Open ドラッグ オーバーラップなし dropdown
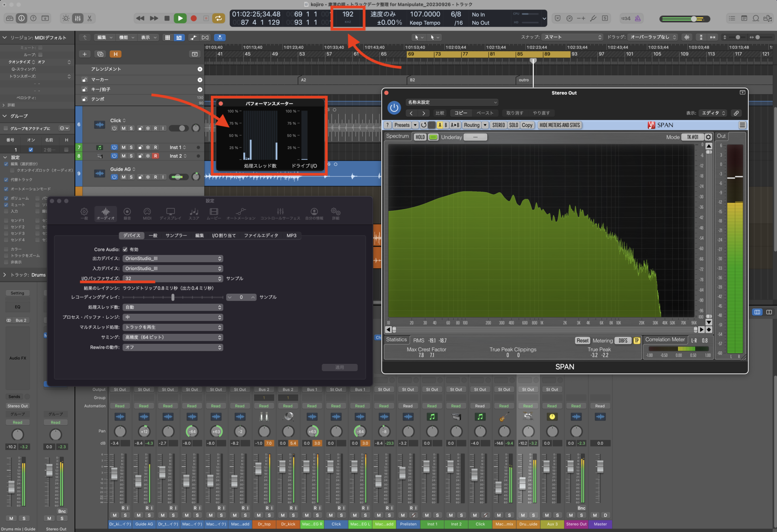 (x=652, y=37)
